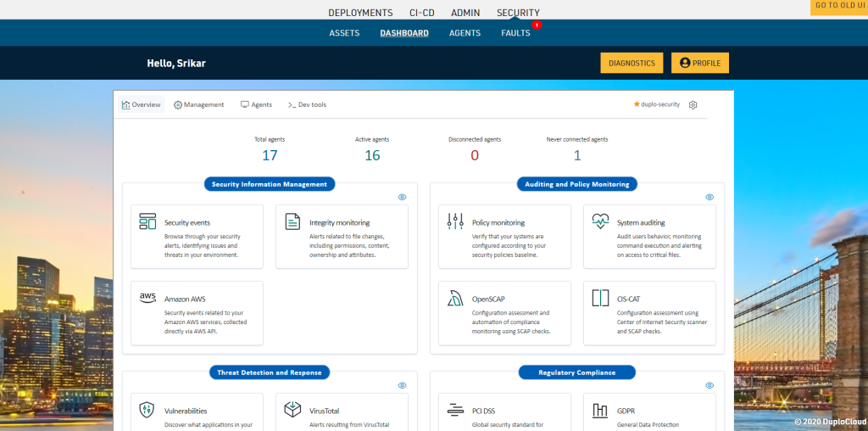Image resolution: width=868 pixels, height=431 pixels.
Task: Toggle eye icon in Auditing and Policy Monitoring
Action: [709, 197]
